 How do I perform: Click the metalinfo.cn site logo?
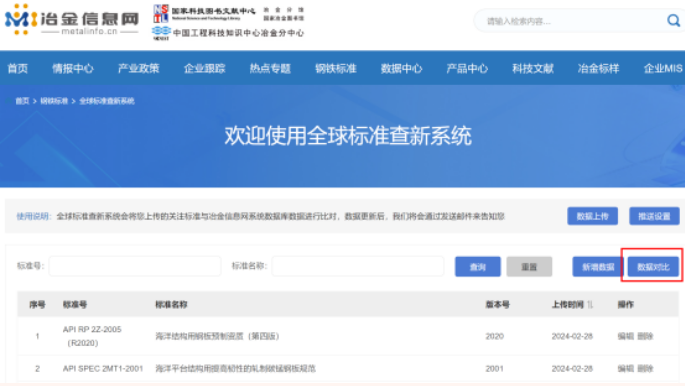point(72,20)
